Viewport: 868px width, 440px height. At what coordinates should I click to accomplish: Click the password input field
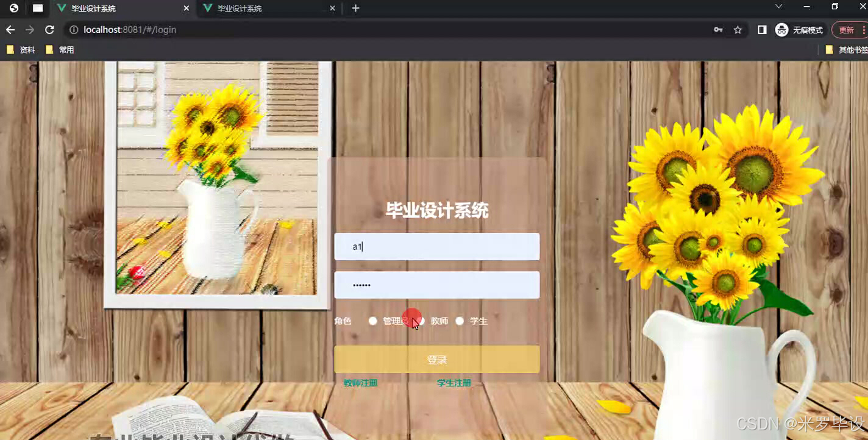pyautogui.click(x=436, y=285)
